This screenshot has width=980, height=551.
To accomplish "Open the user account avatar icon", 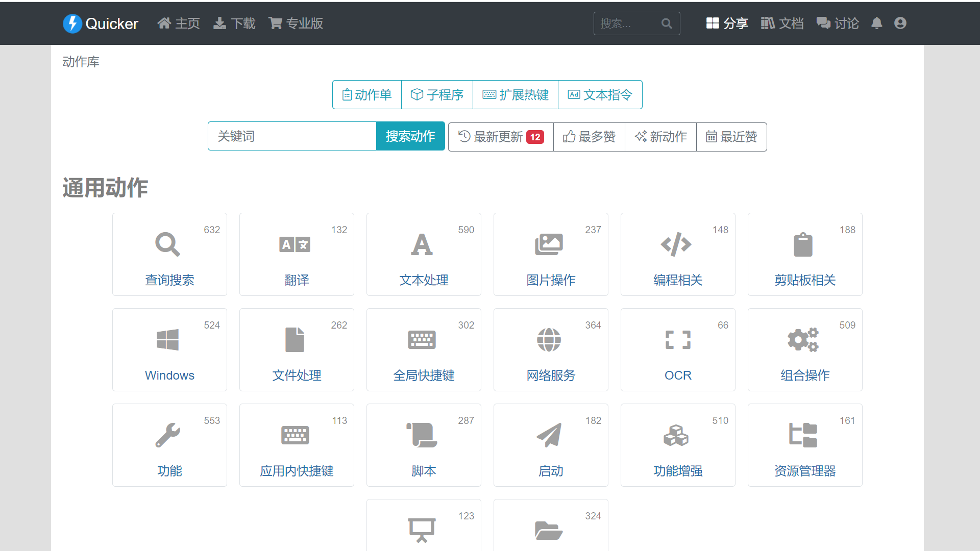I will click(x=900, y=23).
